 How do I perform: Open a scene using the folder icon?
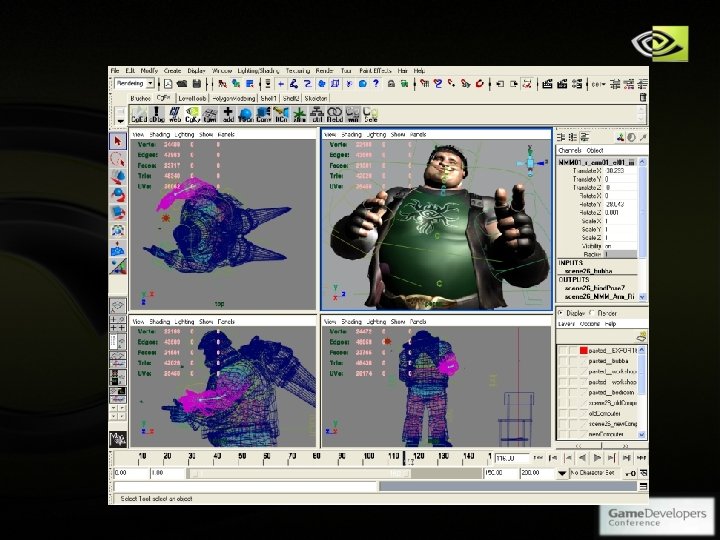[182, 84]
